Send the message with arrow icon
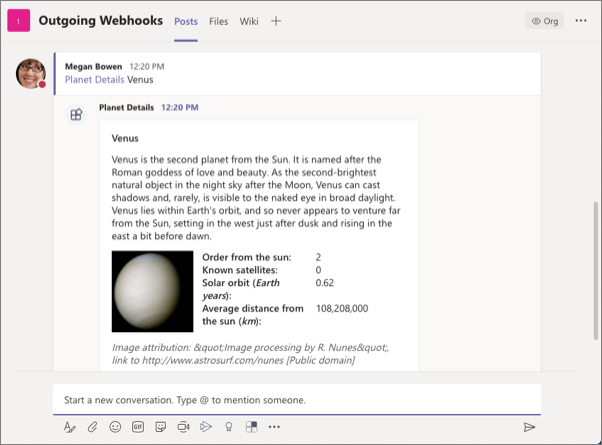Viewport: 602px width, 445px height. [x=529, y=427]
